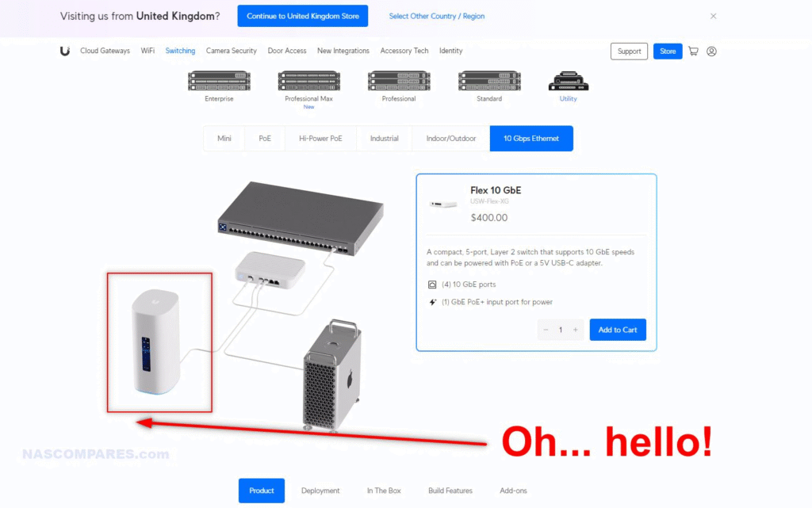
Task: Select the Professional switch category icon
Action: (x=399, y=81)
